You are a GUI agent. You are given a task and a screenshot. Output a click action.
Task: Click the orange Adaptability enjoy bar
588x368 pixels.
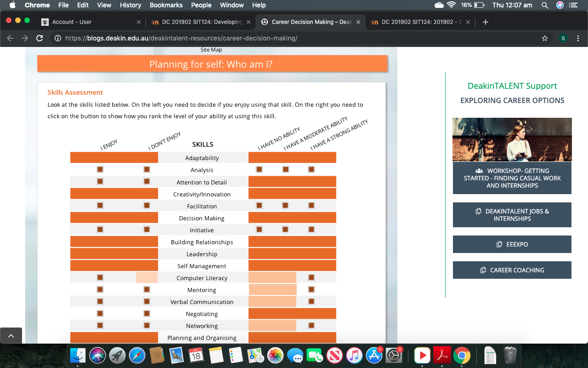(114, 158)
